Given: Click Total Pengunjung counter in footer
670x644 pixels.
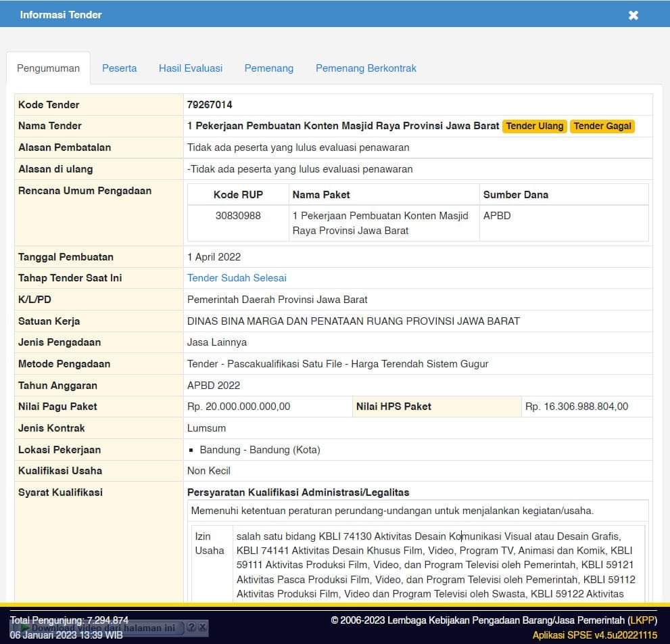Looking at the screenshot, I should click(69, 620).
